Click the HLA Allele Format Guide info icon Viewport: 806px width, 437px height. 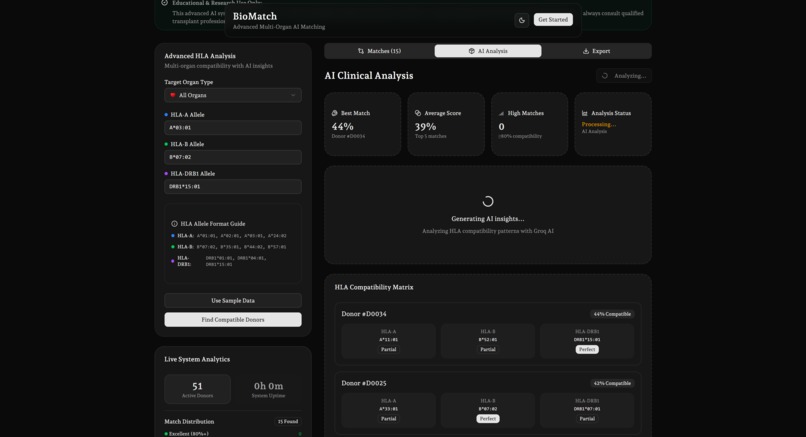click(x=174, y=224)
